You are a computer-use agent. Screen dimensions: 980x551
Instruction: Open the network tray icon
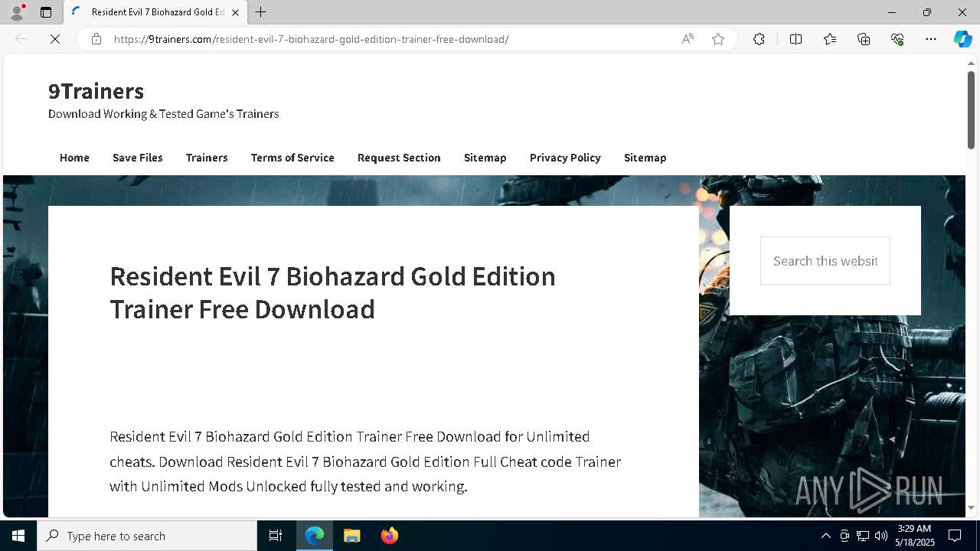click(863, 536)
